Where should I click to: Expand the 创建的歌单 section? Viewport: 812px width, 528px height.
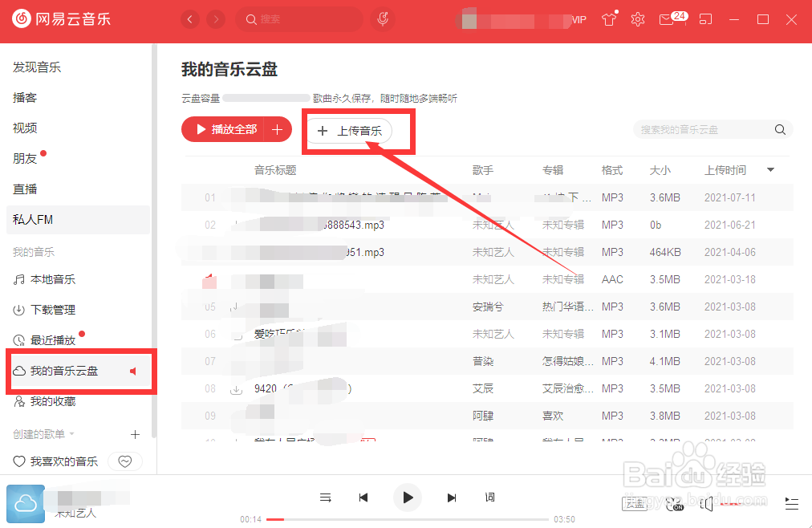point(43,434)
